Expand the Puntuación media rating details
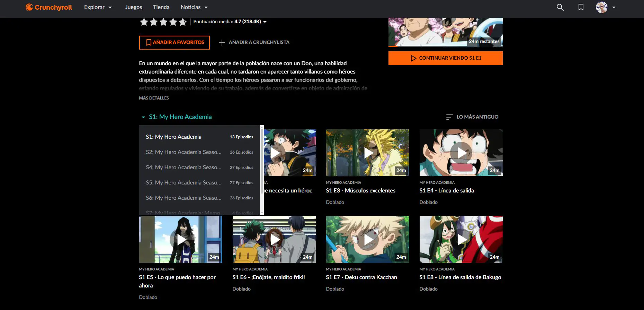644x310 pixels. pos(230,21)
